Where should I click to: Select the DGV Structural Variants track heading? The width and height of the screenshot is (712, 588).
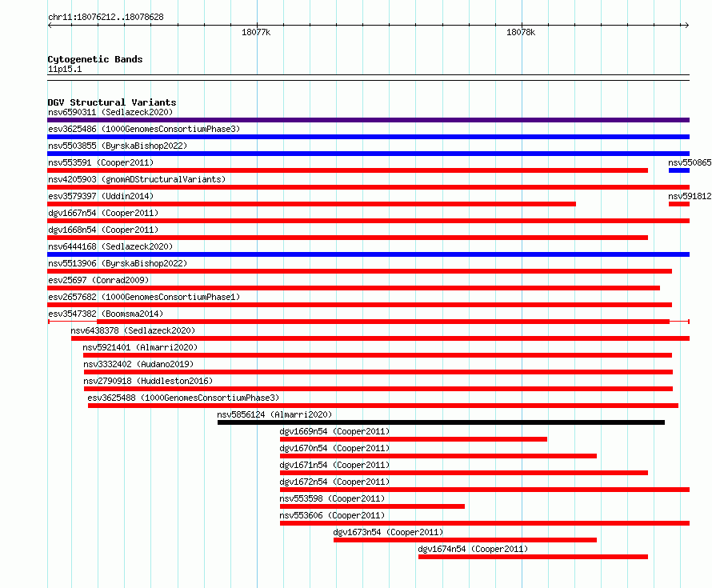(x=112, y=102)
